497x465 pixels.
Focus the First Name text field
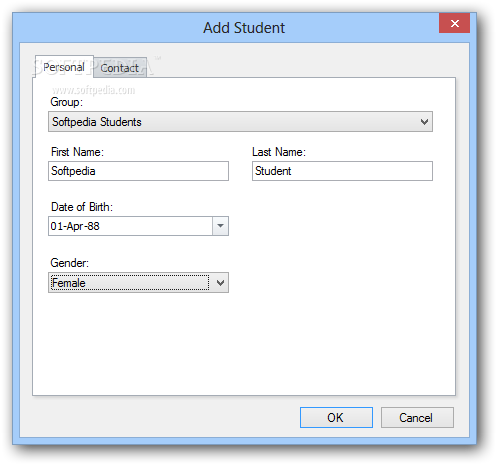pyautogui.click(x=138, y=171)
